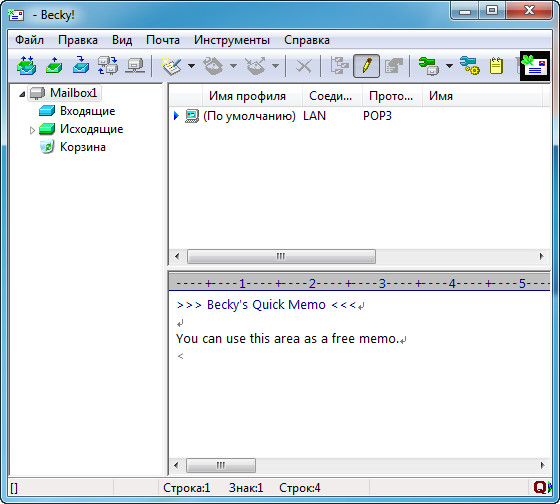Click the profile computer icon in list
The image size is (560, 504).
tap(192, 116)
